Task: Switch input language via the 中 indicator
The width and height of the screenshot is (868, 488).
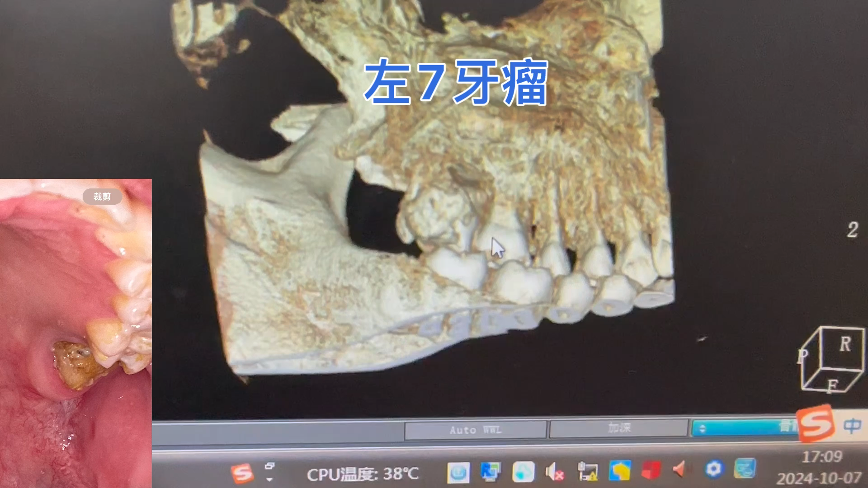Action: tap(853, 426)
